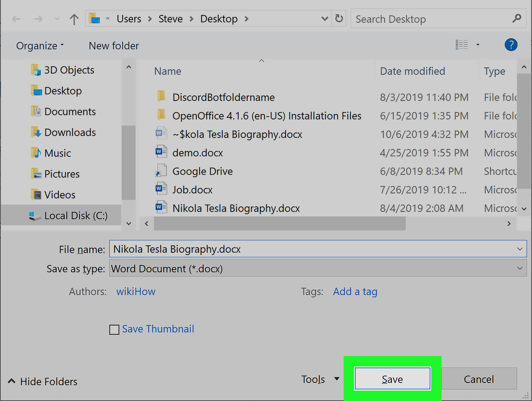Open the Organize menu

click(x=40, y=46)
